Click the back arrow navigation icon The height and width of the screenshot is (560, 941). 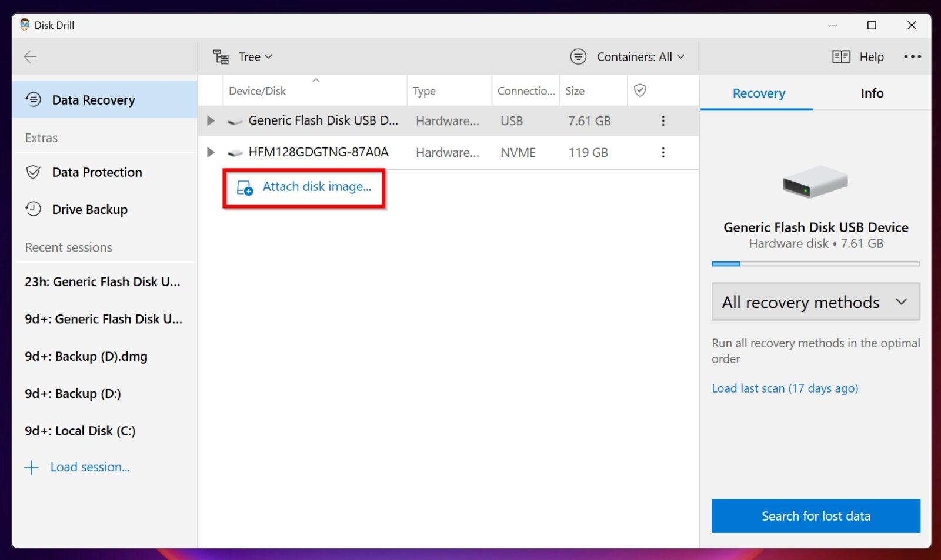click(x=29, y=56)
